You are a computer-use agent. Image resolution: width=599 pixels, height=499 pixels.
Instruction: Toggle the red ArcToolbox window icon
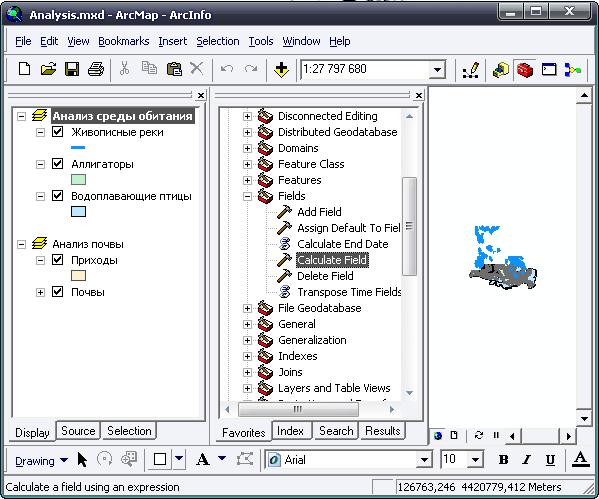pyautogui.click(x=525, y=70)
